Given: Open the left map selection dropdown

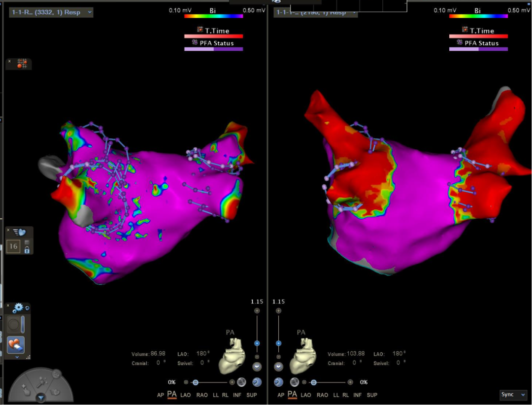Looking at the screenshot, I should point(51,12).
